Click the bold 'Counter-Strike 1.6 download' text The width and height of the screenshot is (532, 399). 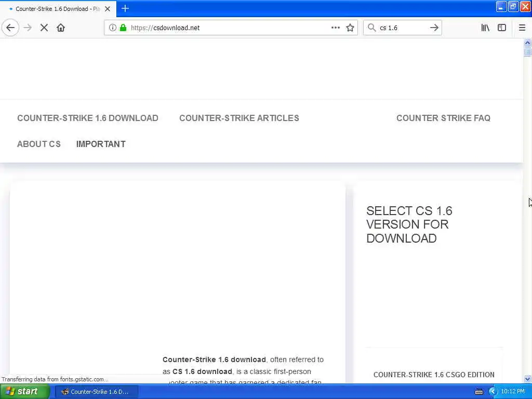[x=214, y=360]
